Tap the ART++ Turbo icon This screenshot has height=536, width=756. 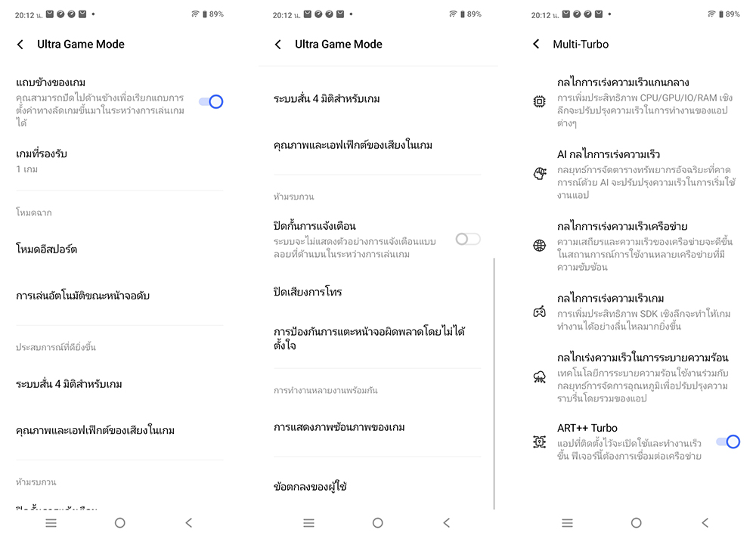[x=540, y=442]
